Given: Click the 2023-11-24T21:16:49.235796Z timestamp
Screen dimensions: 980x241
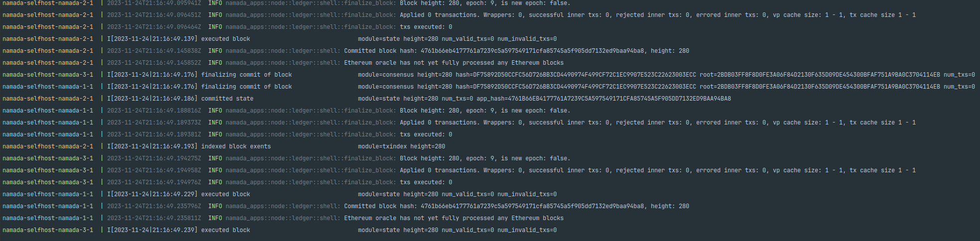Looking at the screenshot, I should 154,206.
